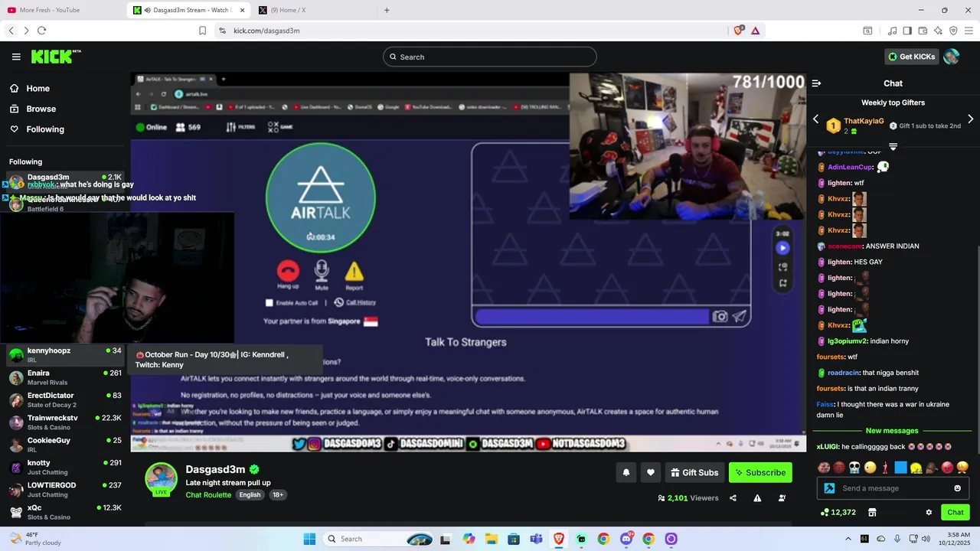Open the xQc channel in Following
980x551 pixels.
coord(64,512)
